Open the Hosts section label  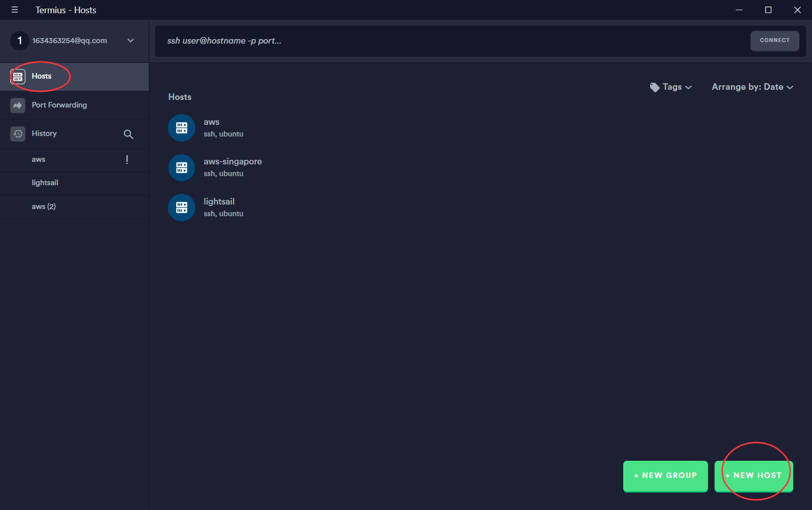(x=42, y=76)
